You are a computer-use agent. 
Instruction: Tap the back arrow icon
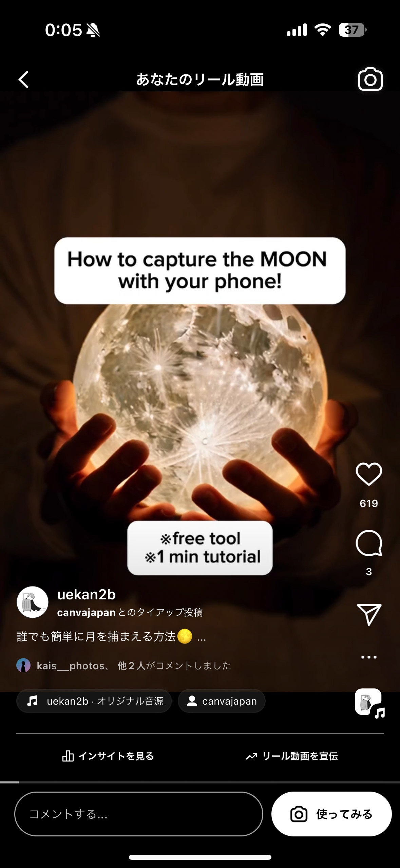click(x=24, y=79)
